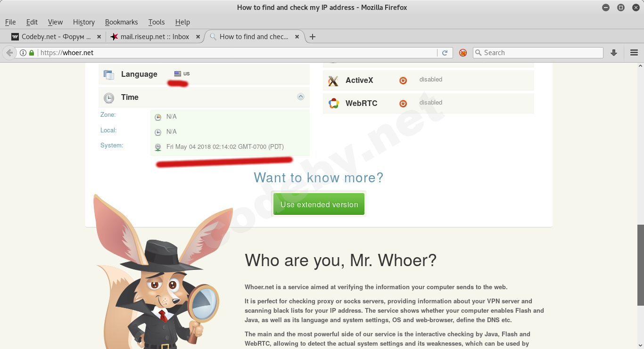Open the Tools menu

coord(157,22)
